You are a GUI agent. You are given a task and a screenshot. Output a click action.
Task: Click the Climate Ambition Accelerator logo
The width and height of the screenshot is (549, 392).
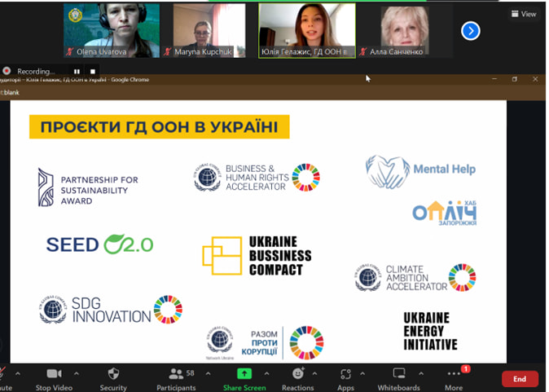[415, 278]
